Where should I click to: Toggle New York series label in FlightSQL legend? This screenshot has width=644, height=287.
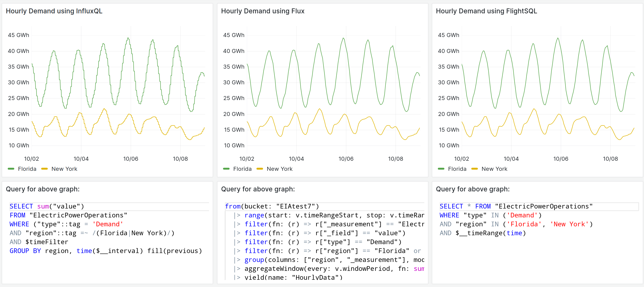[x=494, y=169]
